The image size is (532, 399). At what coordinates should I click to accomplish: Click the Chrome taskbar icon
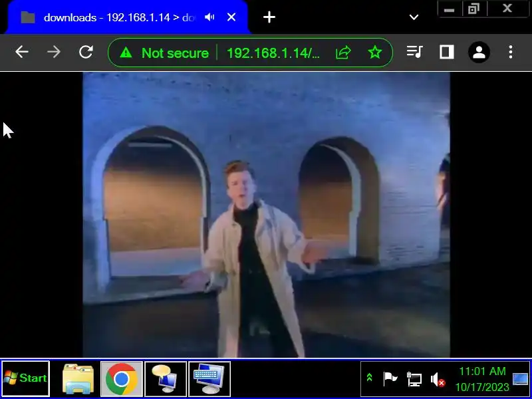point(122,378)
